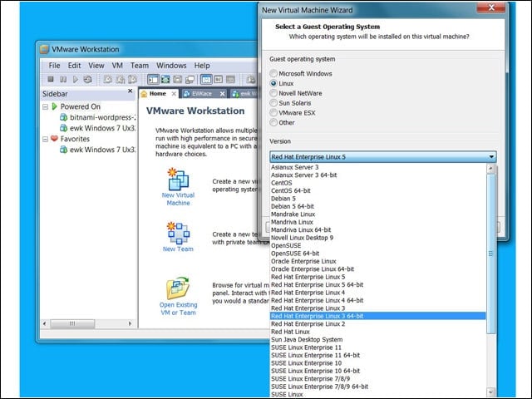Choose CentOS 64-bit from version list
Image resolution: width=532 pixels, height=399 pixels.
pos(378,190)
